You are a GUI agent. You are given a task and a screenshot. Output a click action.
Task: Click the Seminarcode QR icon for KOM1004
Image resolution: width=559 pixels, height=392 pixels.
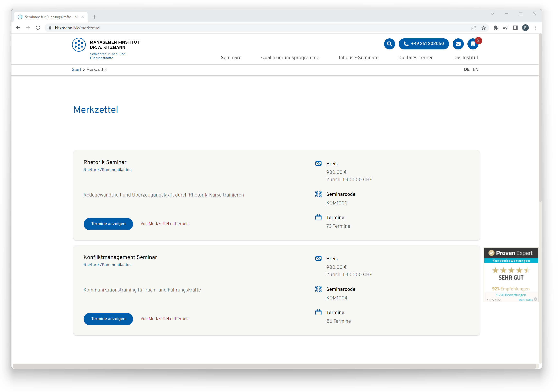(x=318, y=289)
